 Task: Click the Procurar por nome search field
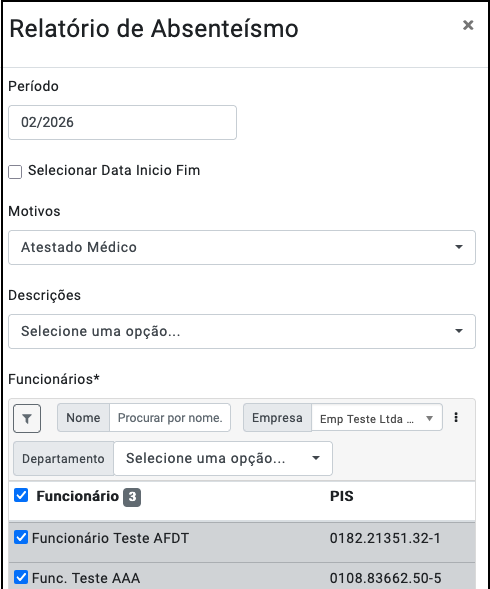(x=170, y=418)
